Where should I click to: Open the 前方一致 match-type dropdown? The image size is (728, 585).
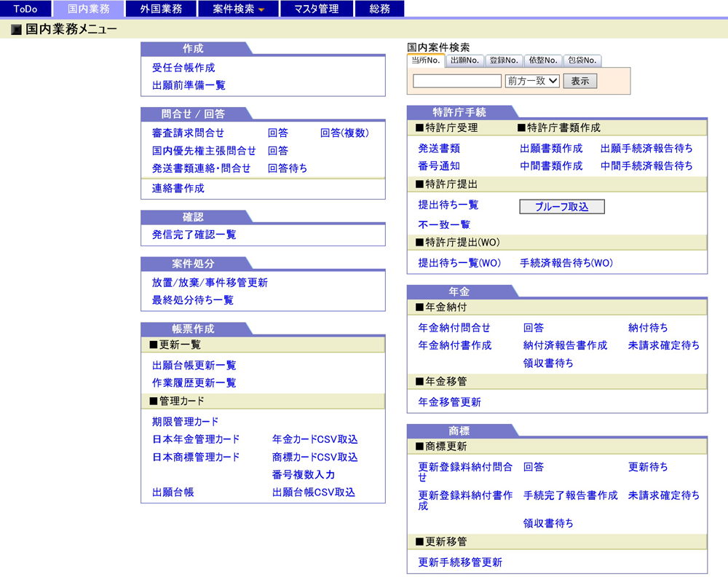532,81
